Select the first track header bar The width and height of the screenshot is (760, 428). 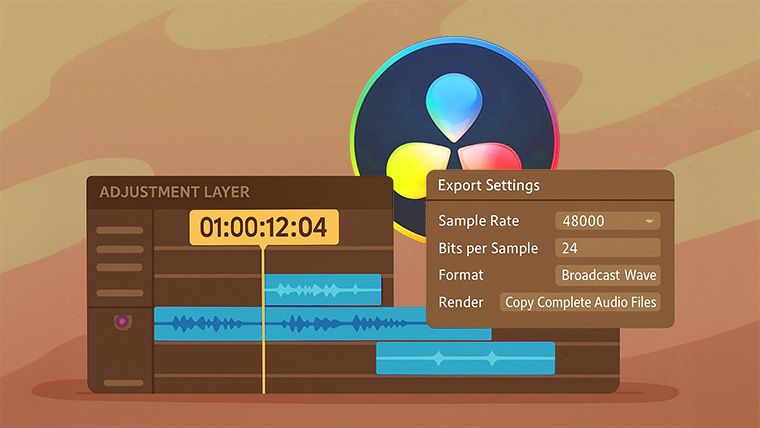click(120, 230)
